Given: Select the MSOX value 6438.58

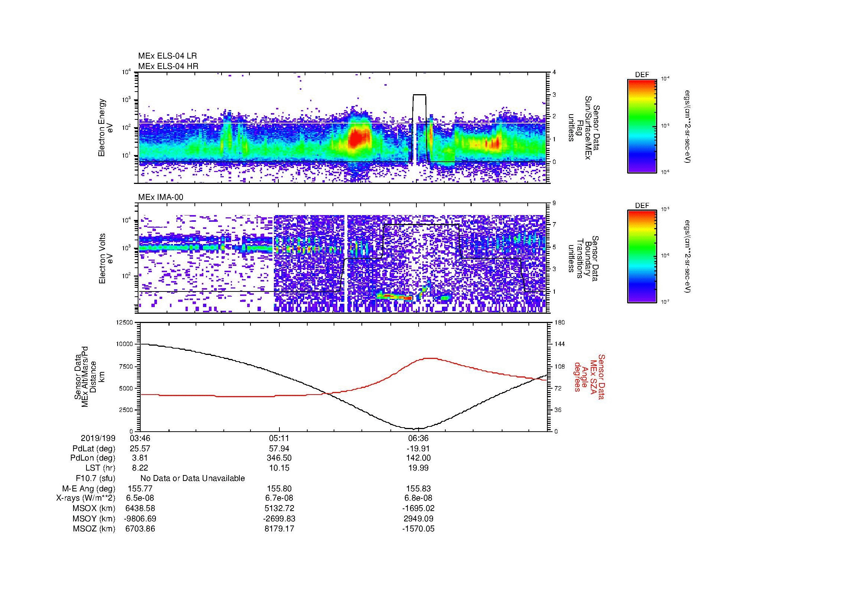Looking at the screenshot, I should [x=140, y=508].
